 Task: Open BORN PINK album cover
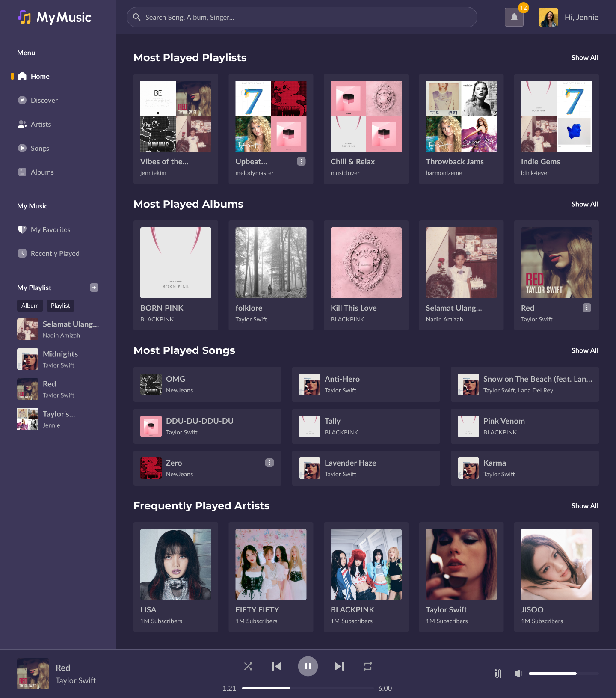(x=176, y=263)
